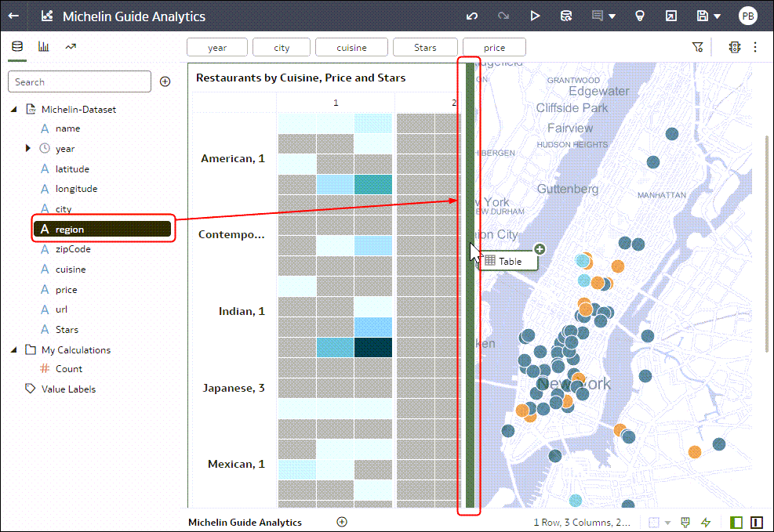The image size is (774, 532).
Task: Collapse the Michelin-Dataset tree node
Action: 14,110
